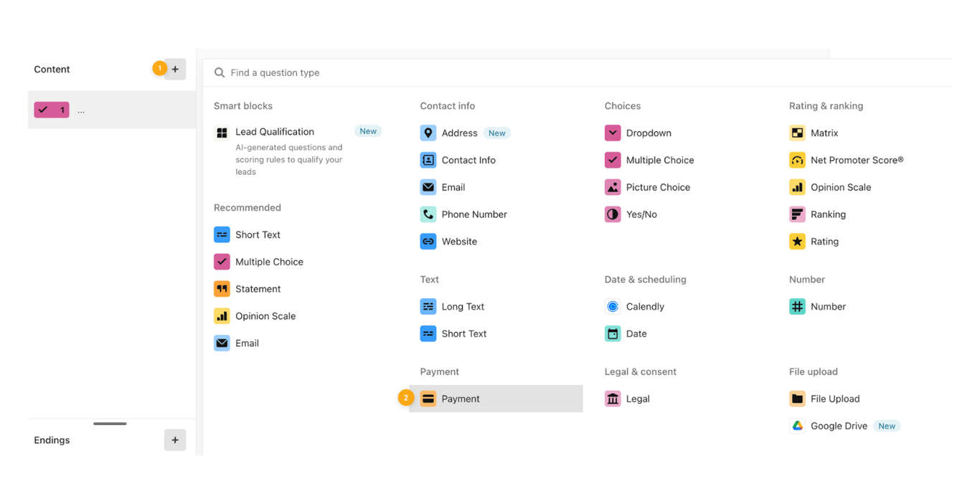Viewport: 980px width, 504px height.
Task: Add a Website question icon
Action: pos(428,242)
